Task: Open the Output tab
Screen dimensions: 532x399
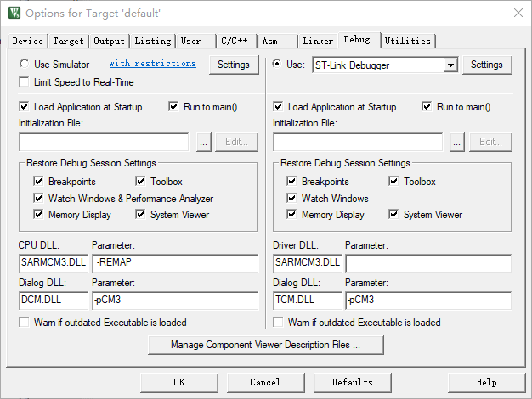Action: 109,41
